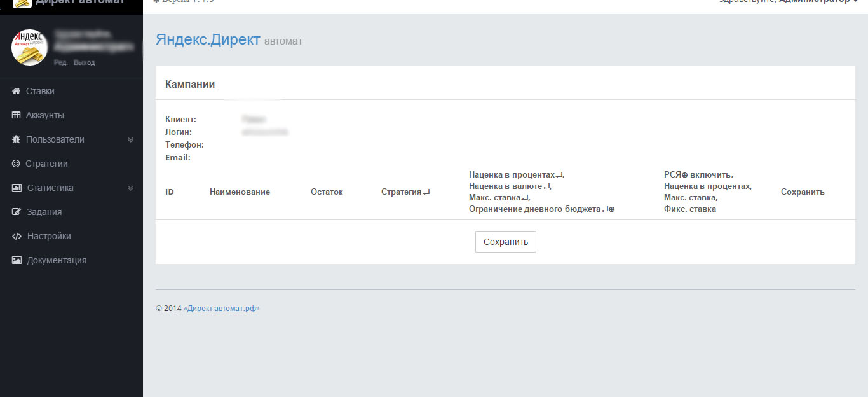Click the bug icon next to Пользователи
This screenshot has height=397, width=868.
click(x=17, y=139)
